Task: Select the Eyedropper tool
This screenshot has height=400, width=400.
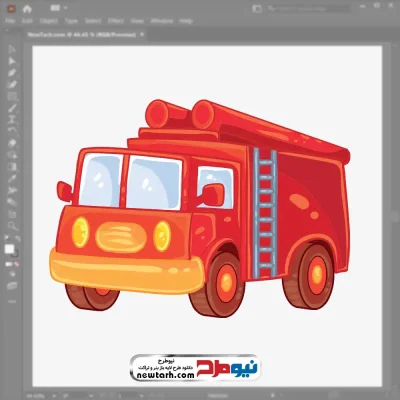Action: (12, 178)
